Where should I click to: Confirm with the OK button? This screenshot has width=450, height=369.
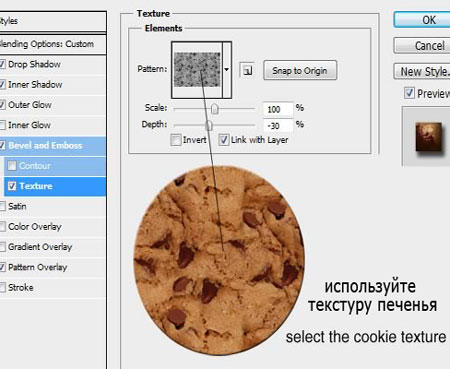point(423,20)
